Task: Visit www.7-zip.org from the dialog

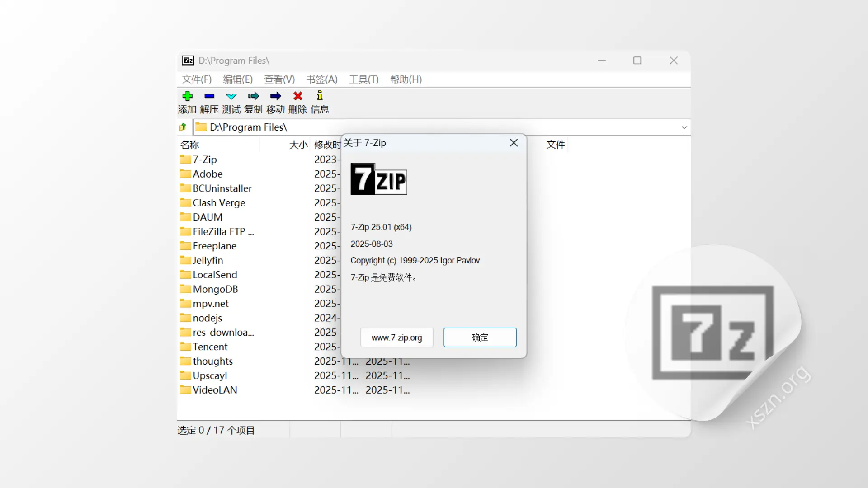Action: pos(396,338)
